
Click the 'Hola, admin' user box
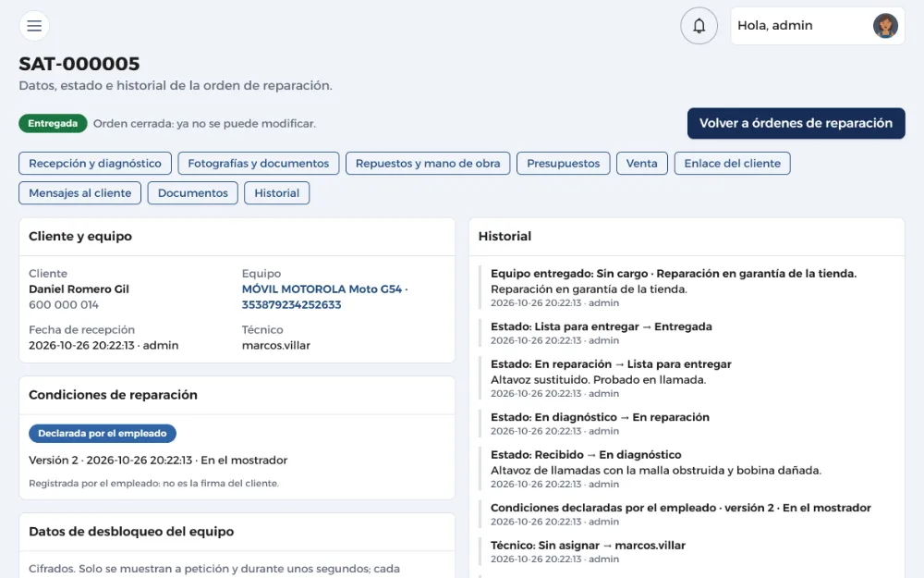tap(818, 26)
